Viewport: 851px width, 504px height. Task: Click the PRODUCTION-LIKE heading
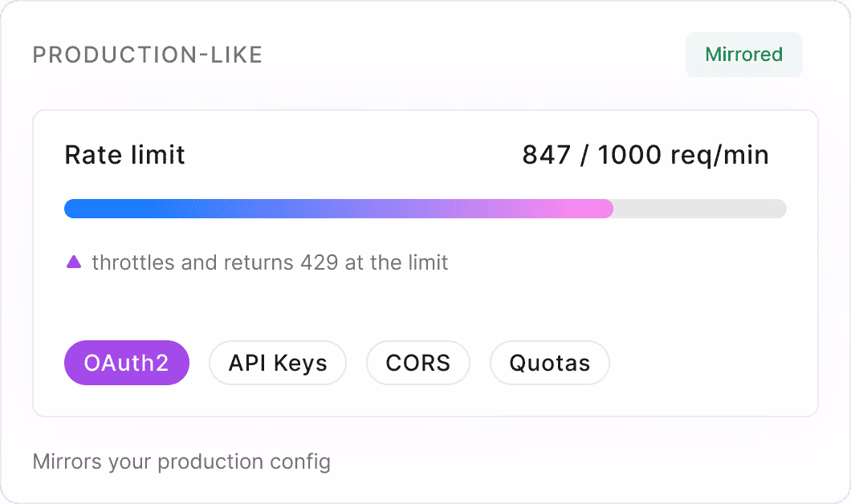click(x=148, y=55)
